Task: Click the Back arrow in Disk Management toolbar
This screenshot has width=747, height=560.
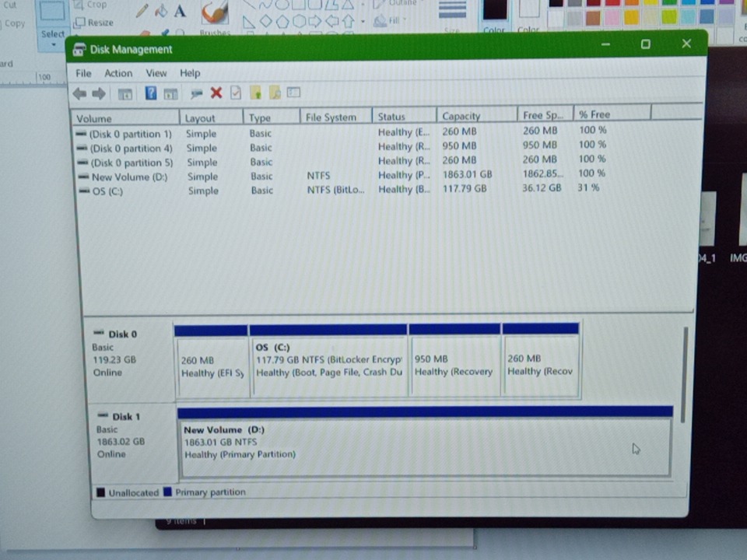Action: click(79, 94)
